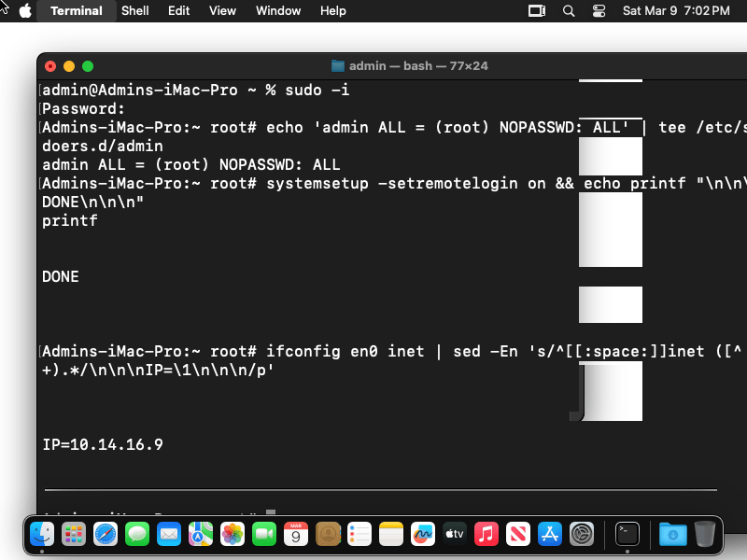Open the Apple menu
Screen dimensions: 747x560
(x=24, y=11)
